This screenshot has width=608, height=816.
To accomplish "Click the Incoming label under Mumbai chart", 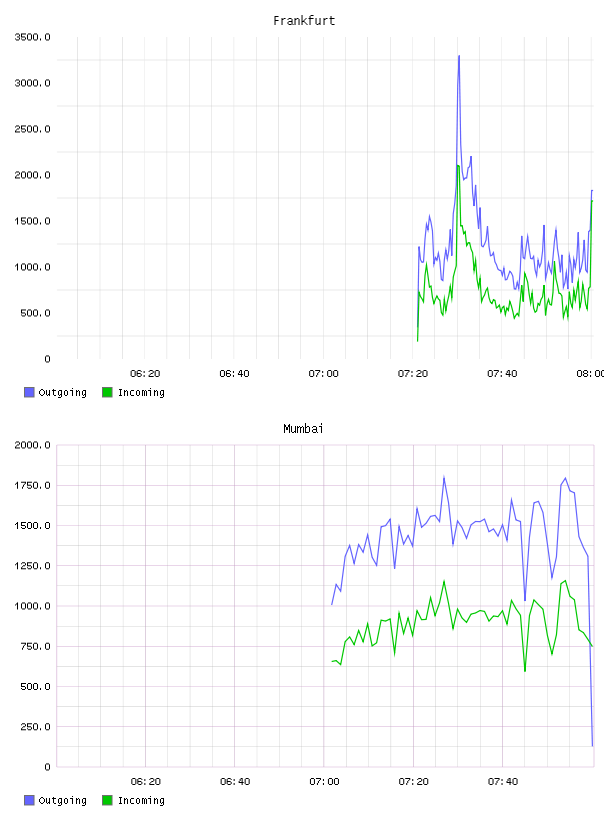I will 141,800.
